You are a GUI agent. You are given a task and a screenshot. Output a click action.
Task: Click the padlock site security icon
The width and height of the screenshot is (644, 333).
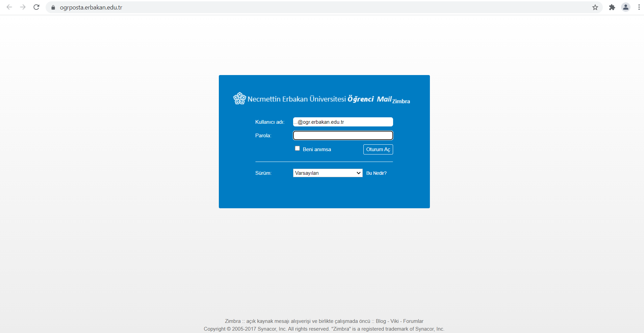[x=53, y=7]
